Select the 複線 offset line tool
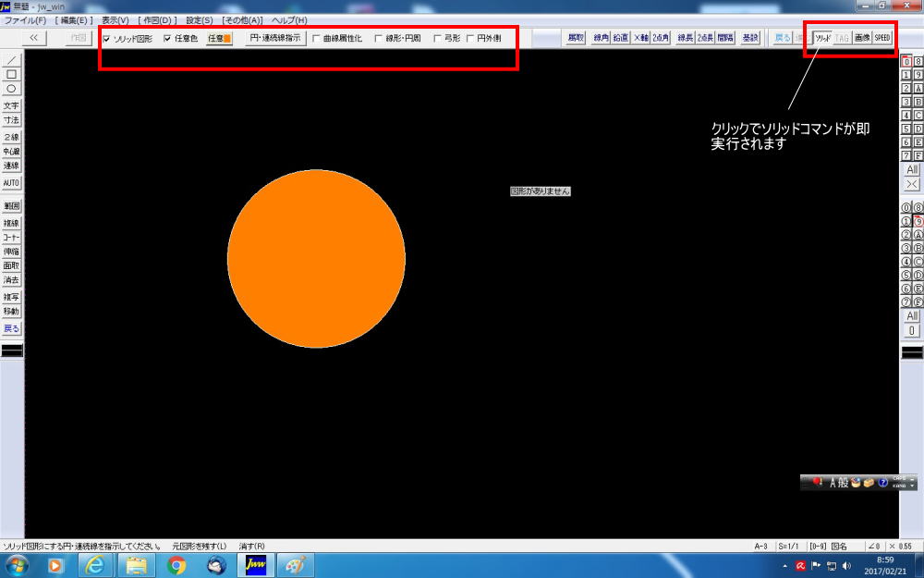Viewport: 924px width, 578px height. [11, 223]
